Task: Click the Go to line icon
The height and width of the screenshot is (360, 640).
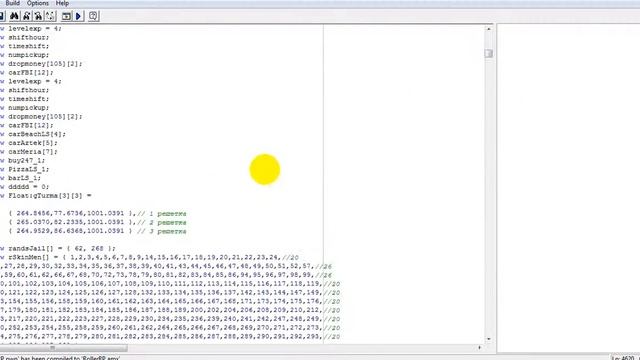Action: point(50,16)
